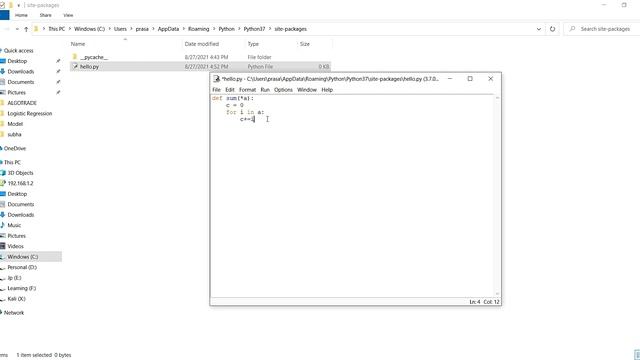Open the Help menu in IDLE editor
The image size is (640, 360).
[327, 90]
